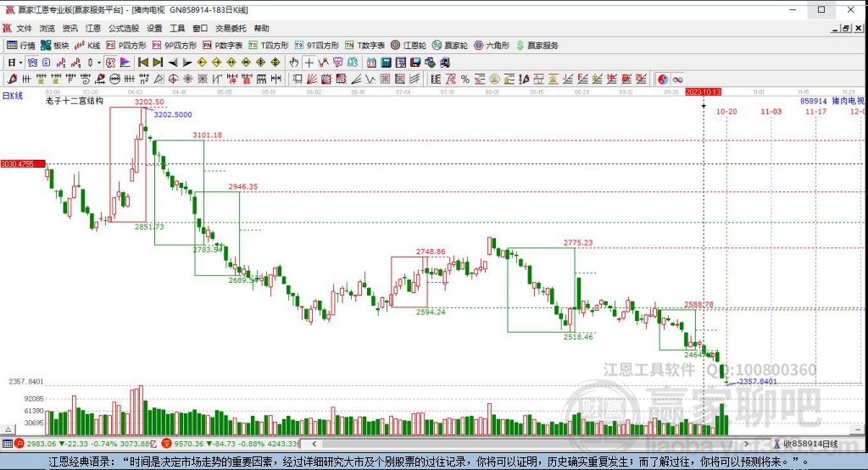Viewport: 868px width, 470px height.
Task: Toggle the infinity loop button
Action: click(x=677, y=79)
